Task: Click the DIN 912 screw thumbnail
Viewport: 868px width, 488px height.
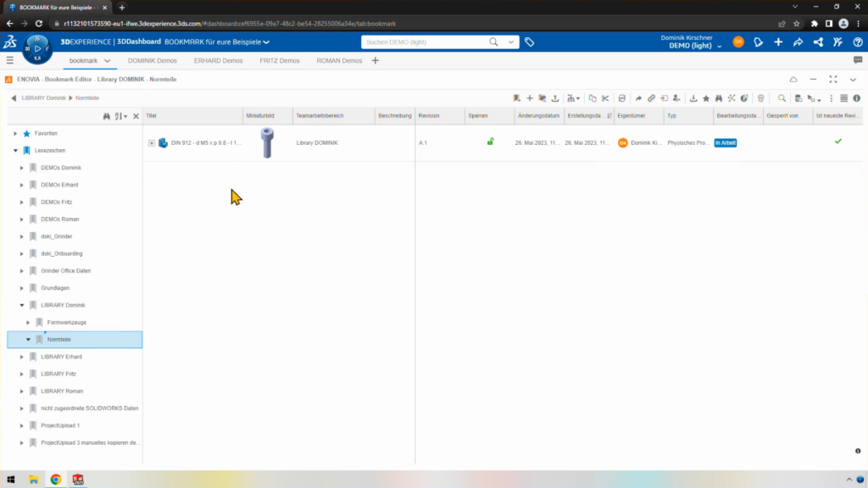Action: point(267,142)
